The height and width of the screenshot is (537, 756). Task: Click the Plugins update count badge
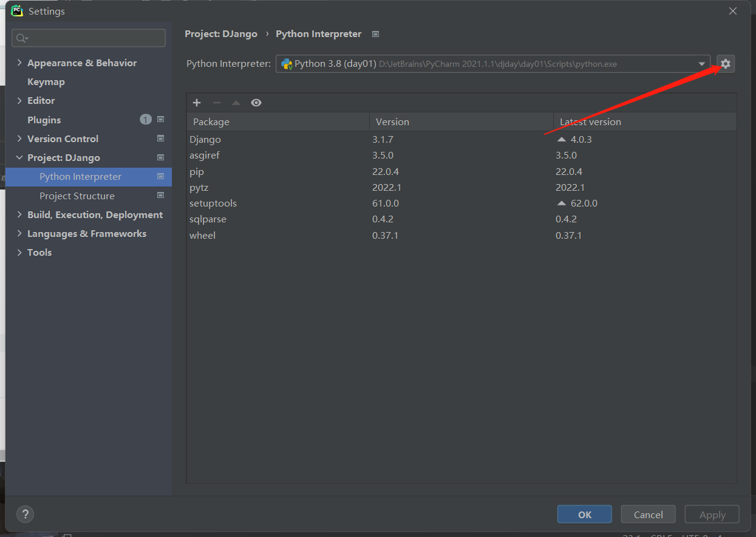pyautogui.click(x=146, y=120)
